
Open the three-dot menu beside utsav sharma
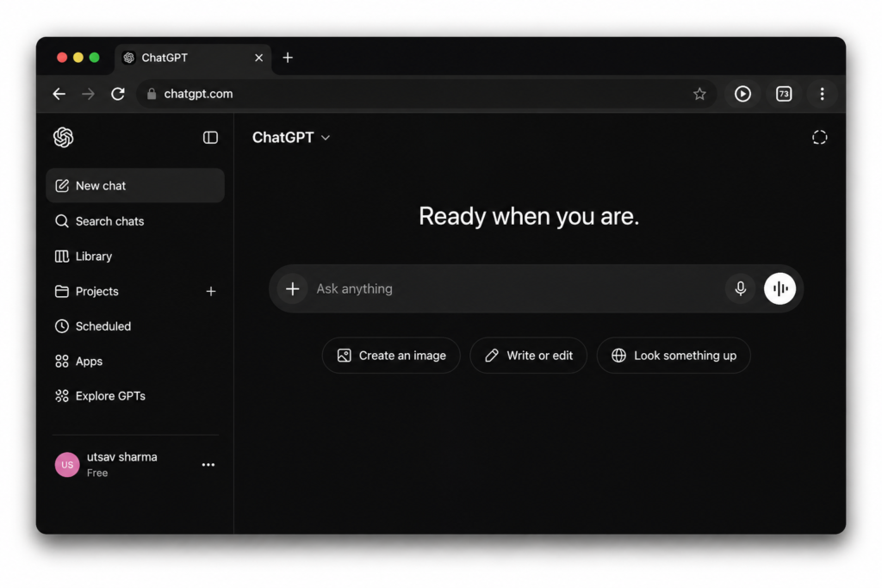pyautogui.click(x=208, y=464)
